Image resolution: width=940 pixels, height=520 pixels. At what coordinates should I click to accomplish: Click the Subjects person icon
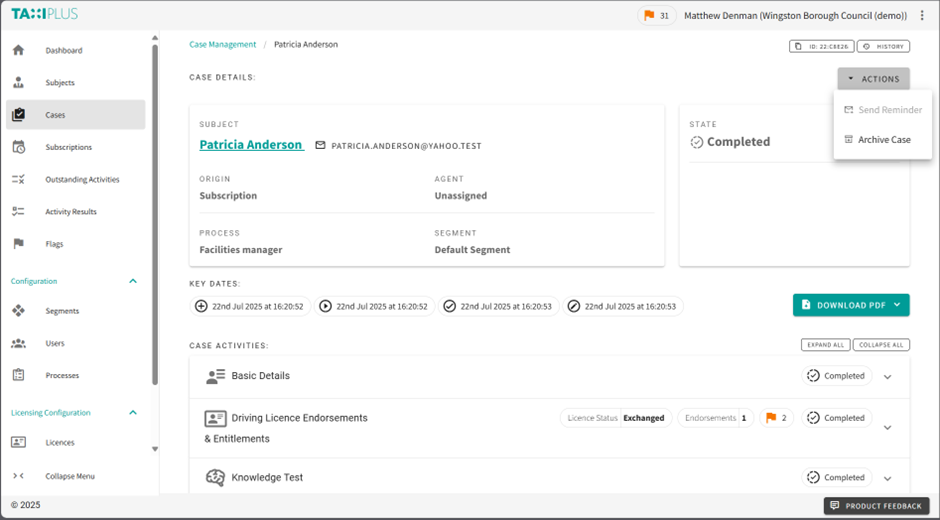click(19, 83)
